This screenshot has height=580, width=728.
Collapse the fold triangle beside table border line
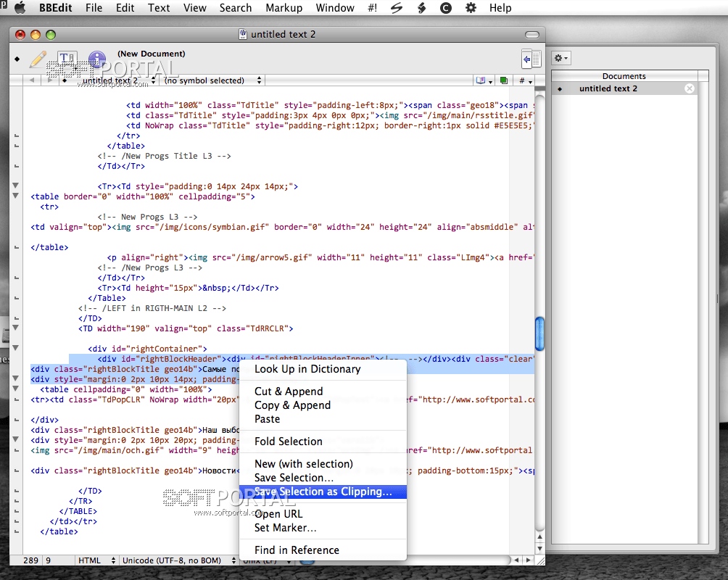16,196
